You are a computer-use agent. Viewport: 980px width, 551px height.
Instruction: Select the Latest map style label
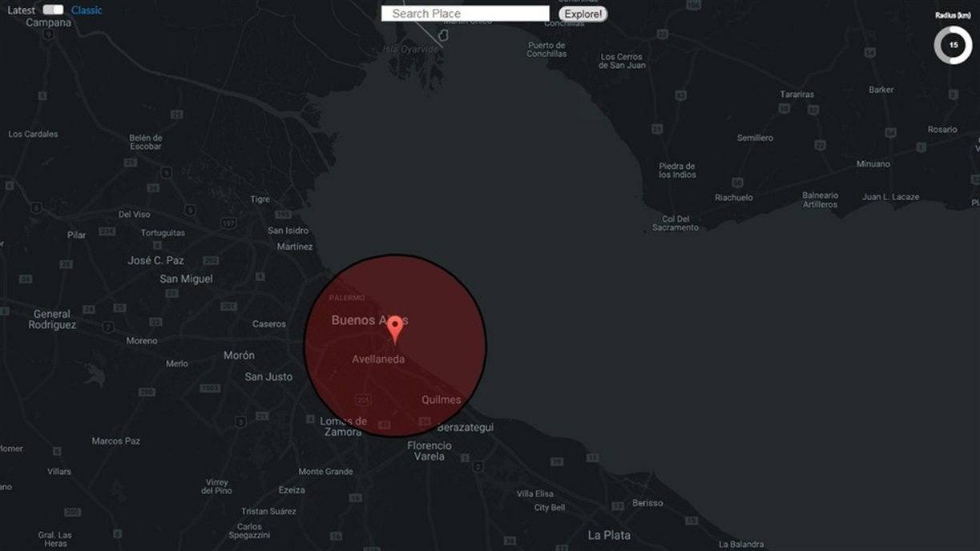tap(22, 10)
